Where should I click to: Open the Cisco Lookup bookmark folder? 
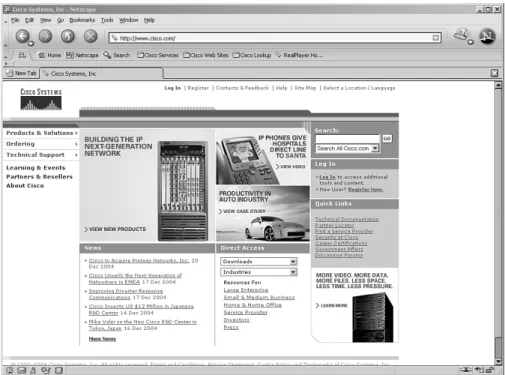(252, 55)
